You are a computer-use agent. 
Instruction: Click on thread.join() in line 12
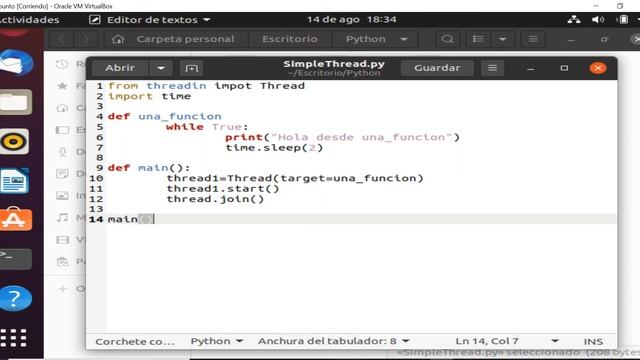[215, 199]
